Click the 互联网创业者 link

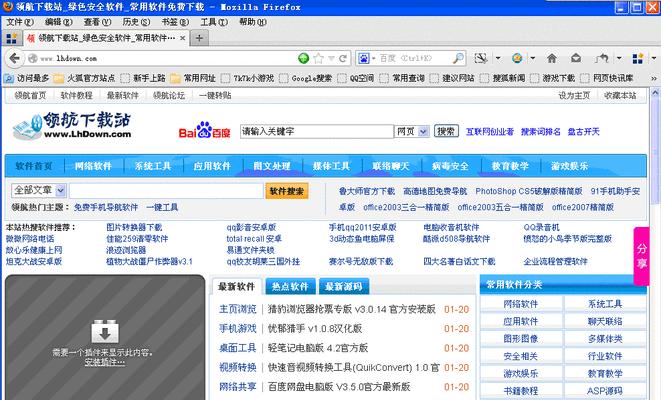click(x=489, y=132)
